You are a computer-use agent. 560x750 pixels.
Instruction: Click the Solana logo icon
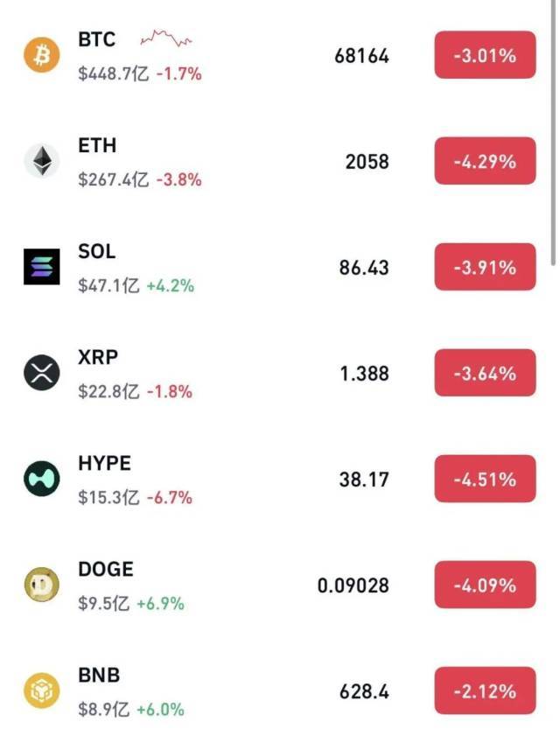point(41,267)
